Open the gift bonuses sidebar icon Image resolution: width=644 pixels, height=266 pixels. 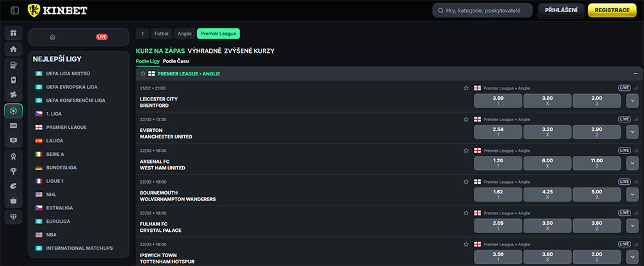click(14, 33)
